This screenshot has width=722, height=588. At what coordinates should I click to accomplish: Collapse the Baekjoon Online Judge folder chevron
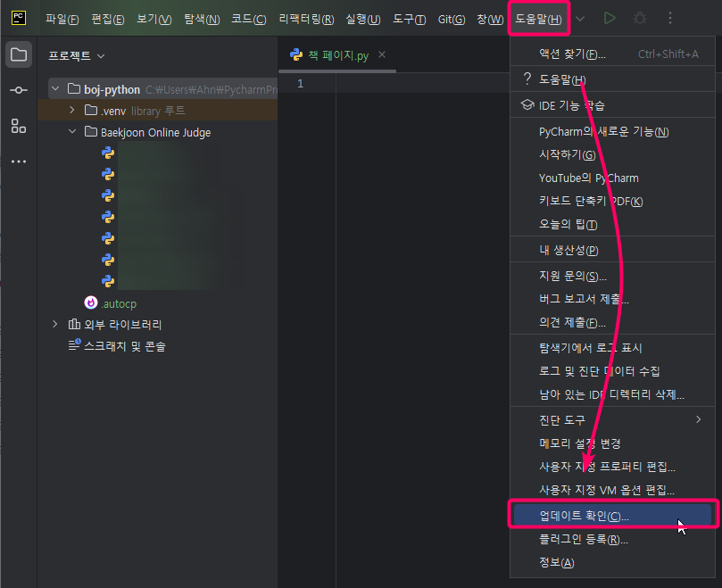click(72, 132)
